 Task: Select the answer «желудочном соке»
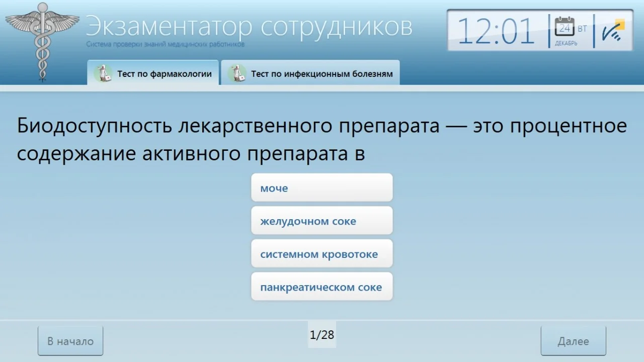[x=321, y=220]
